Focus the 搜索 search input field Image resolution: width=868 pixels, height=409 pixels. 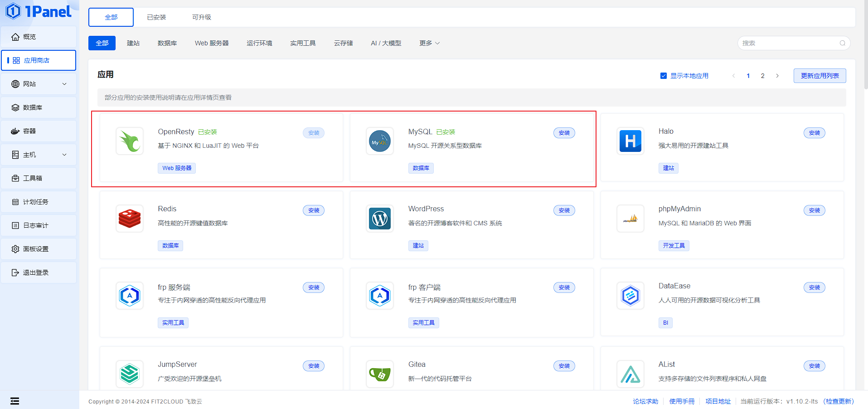(x=794, y=43)
